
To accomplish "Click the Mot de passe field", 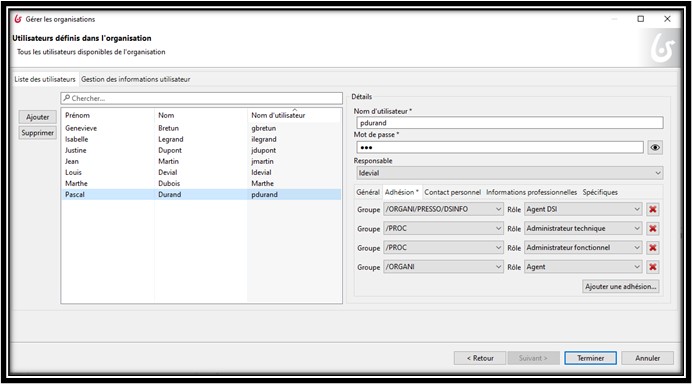I will point(500,147).
